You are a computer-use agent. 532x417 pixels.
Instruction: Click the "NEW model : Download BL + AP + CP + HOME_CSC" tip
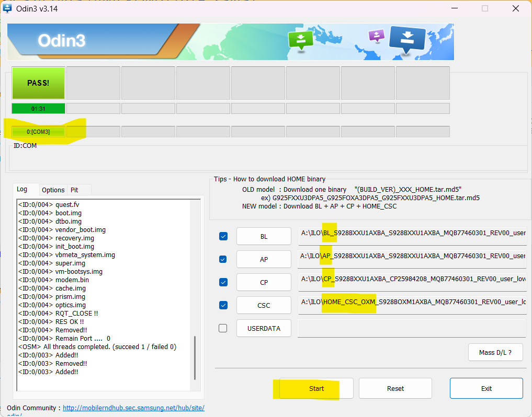pos(319,206)
